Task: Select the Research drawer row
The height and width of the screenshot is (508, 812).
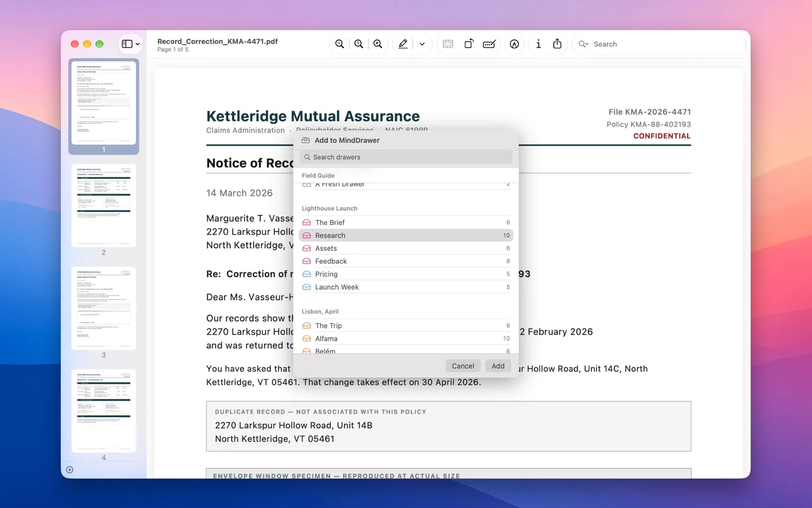Action: (x=406, y=235)
